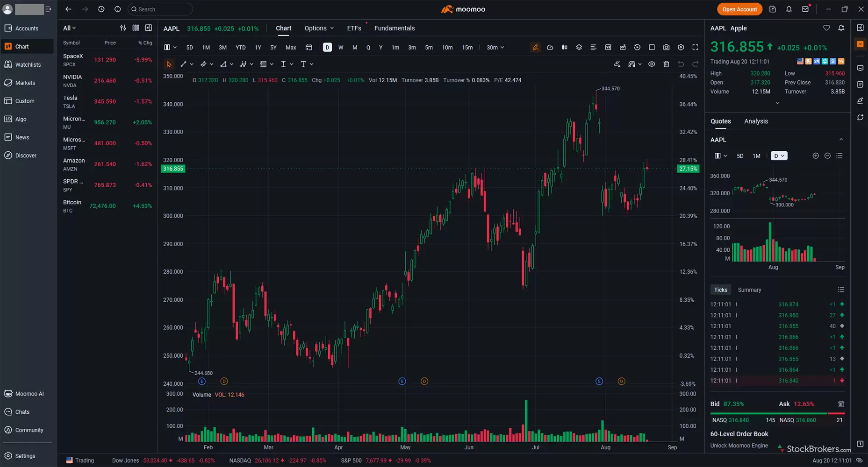Open the chart type dropdown
This screenshot has height=467, width=868.
pyautogui.click(x=170, y=47)
